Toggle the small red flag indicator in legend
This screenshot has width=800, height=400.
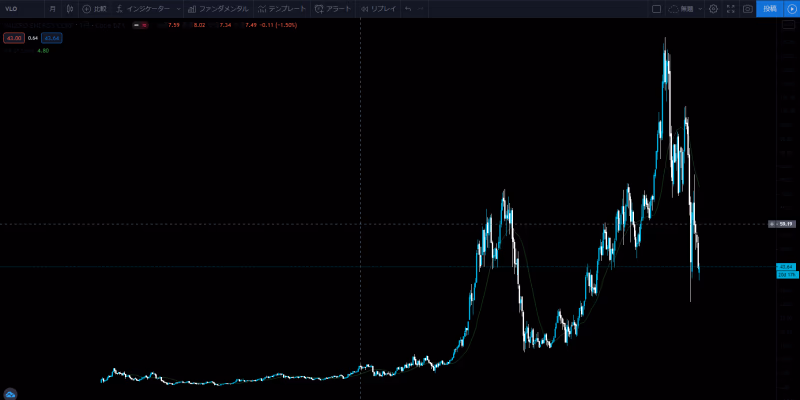coord(144,27)
